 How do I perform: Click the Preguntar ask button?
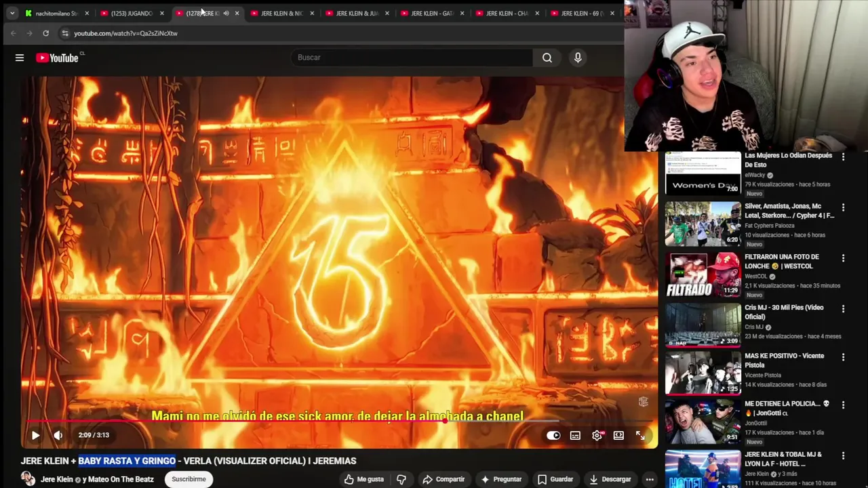tap(501, 479)
